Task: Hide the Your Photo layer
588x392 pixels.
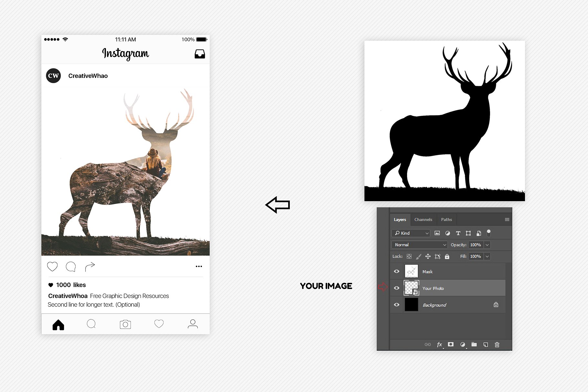Action: (x=396, y=288)
